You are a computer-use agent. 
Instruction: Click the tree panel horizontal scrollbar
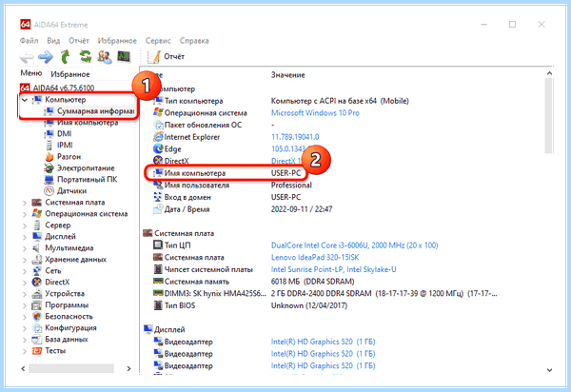(71, 369)
